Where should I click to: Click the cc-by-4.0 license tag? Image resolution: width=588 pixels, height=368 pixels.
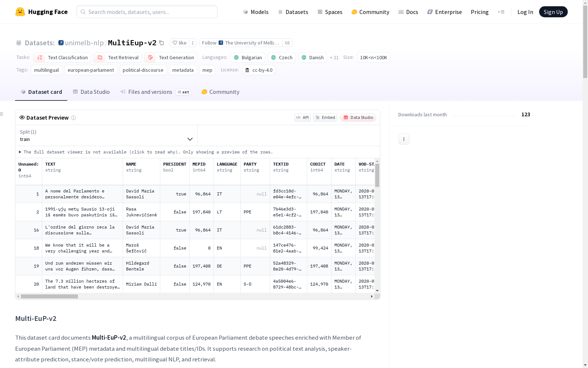tap(259, 70)
